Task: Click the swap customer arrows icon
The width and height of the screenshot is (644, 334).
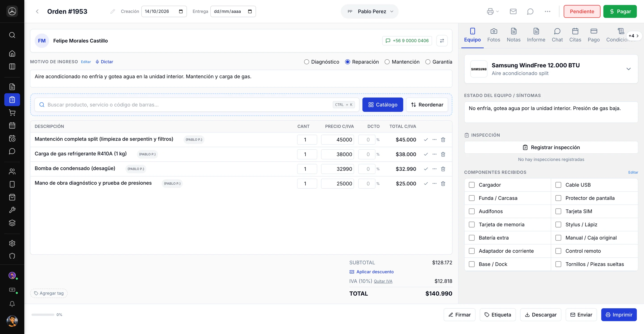Action: pyautogui.click(x=442, y=41)
